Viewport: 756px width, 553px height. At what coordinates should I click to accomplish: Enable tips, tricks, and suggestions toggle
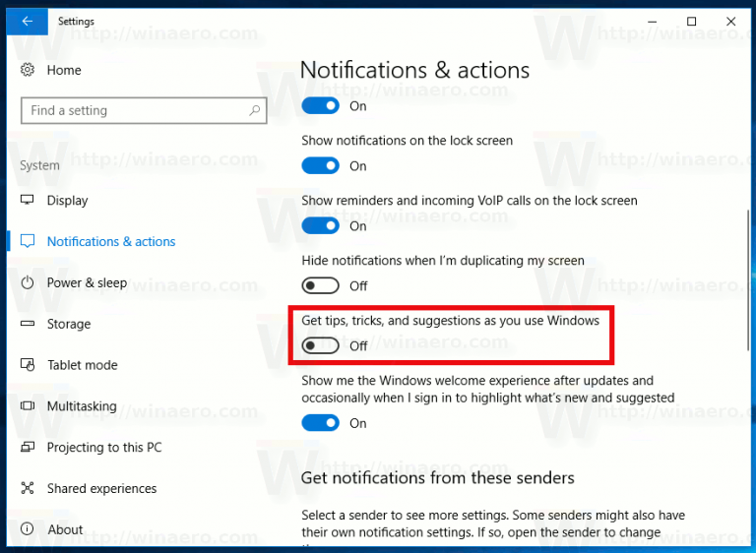click(x=320, y=345)
